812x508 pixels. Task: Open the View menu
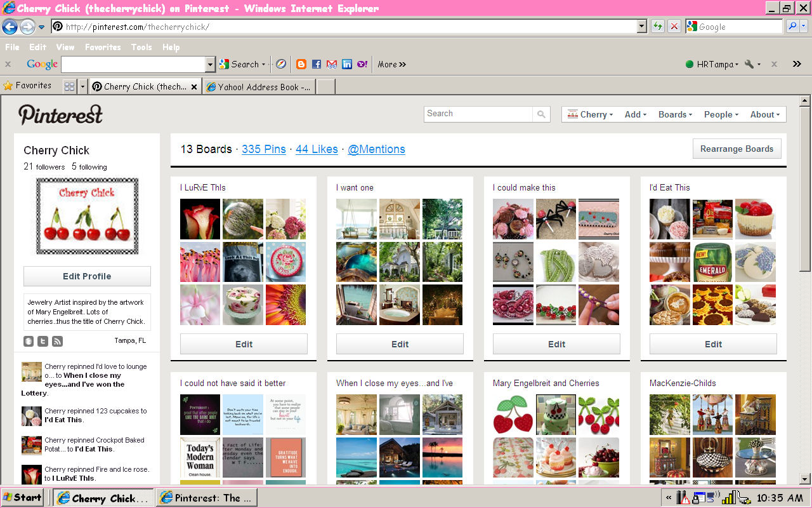pos(65,47)
